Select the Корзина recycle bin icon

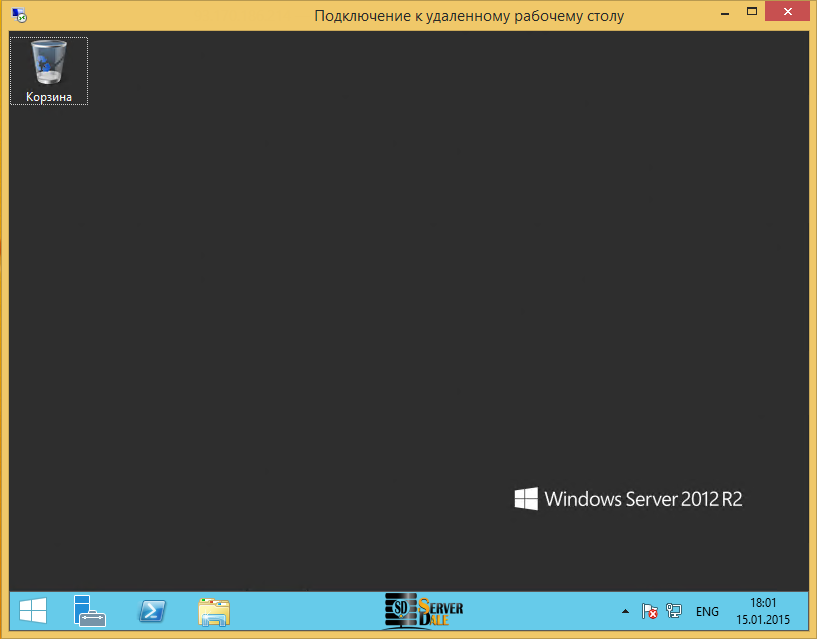[49, 71]
